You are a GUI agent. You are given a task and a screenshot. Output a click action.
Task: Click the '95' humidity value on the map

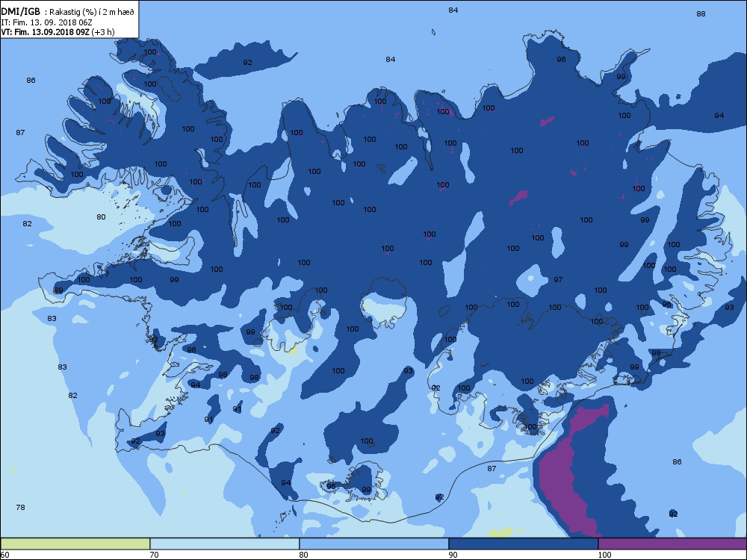(331, 486)
